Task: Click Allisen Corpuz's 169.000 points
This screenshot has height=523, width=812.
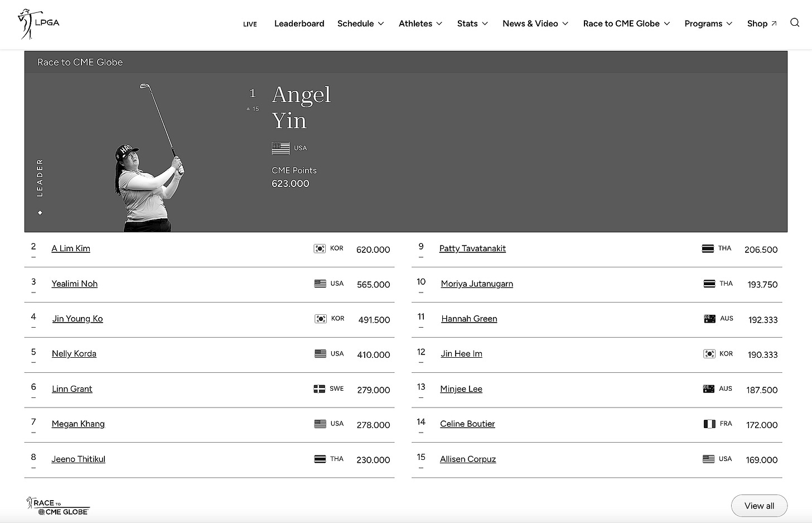Action: pos(761,460)
